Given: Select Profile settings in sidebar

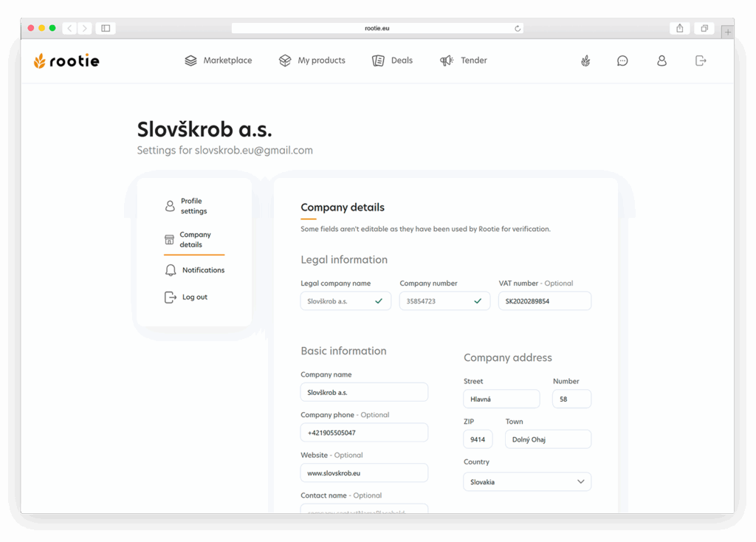Looking at the screenshot, I should pyautogui.click(x=193, y=206).
